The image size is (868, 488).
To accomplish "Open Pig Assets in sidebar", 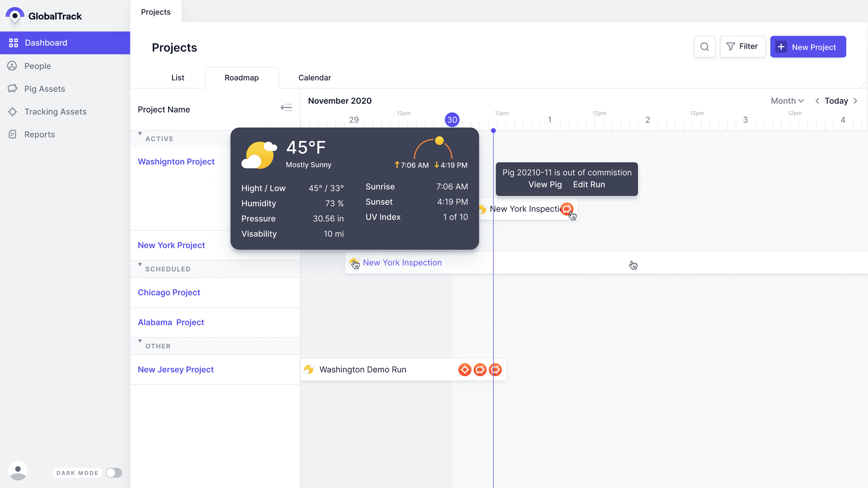I will 45,89.
